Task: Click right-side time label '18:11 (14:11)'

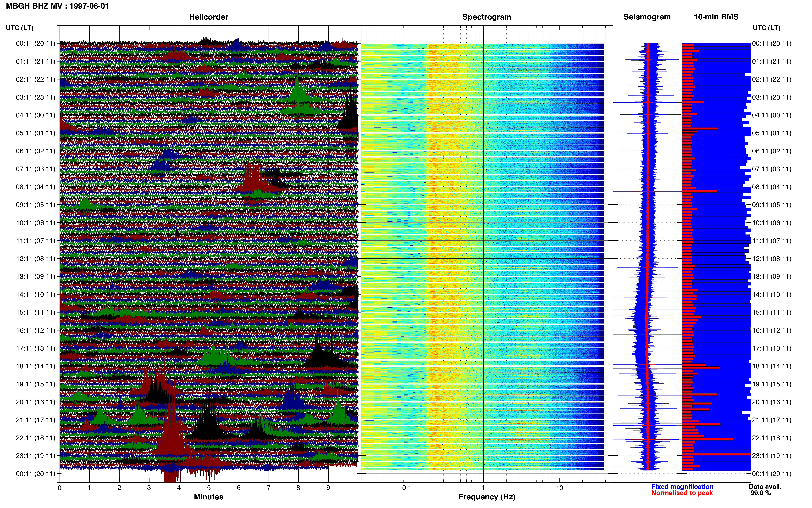Action: 772,366
